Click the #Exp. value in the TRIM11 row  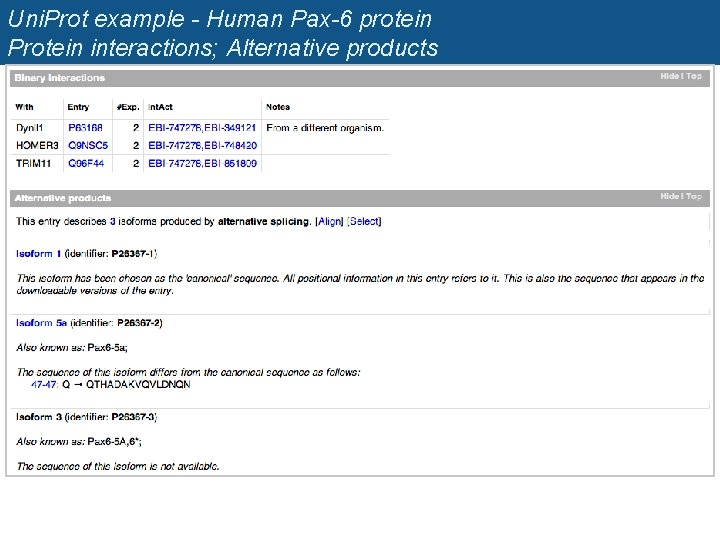pos(136,163)
